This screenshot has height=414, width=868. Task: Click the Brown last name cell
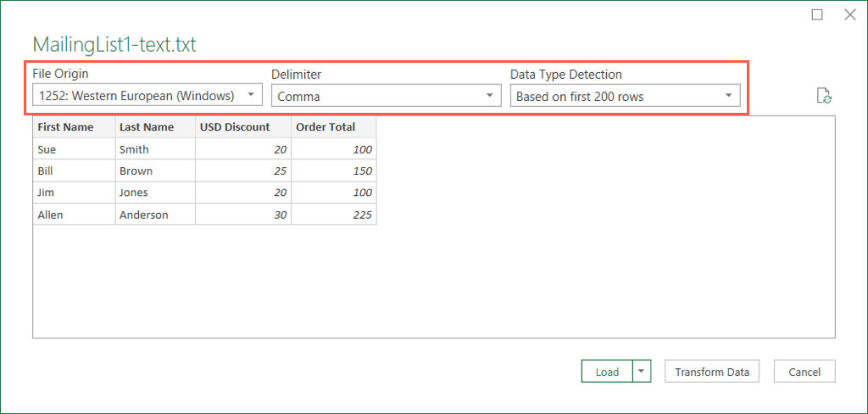[155, 171]
